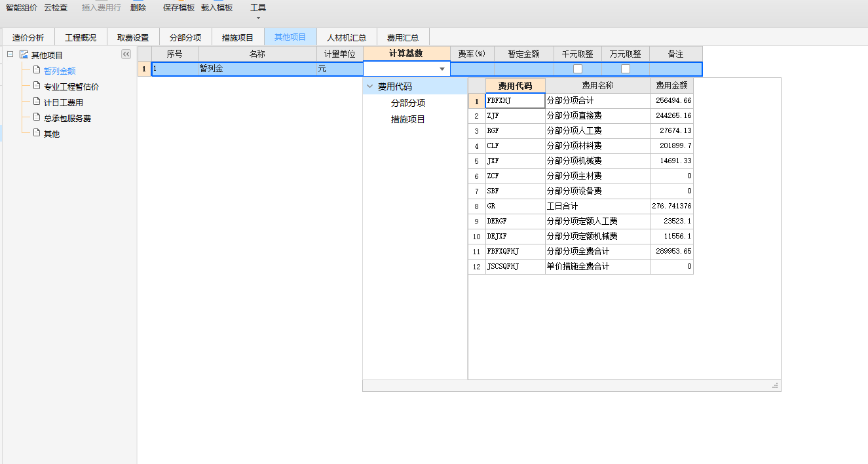Select the DERGF fee code cell

pyautogui.click(x=516, y=222)
